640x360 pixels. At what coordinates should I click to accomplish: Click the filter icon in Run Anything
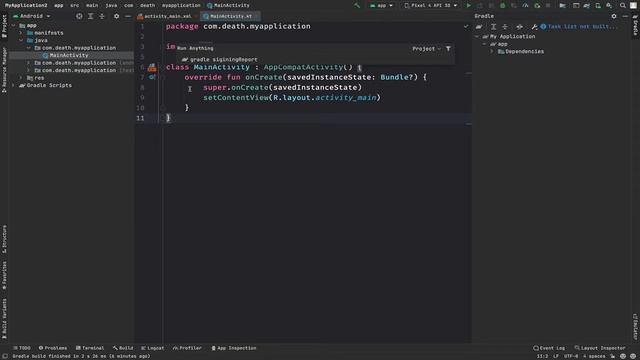[448, 49]
